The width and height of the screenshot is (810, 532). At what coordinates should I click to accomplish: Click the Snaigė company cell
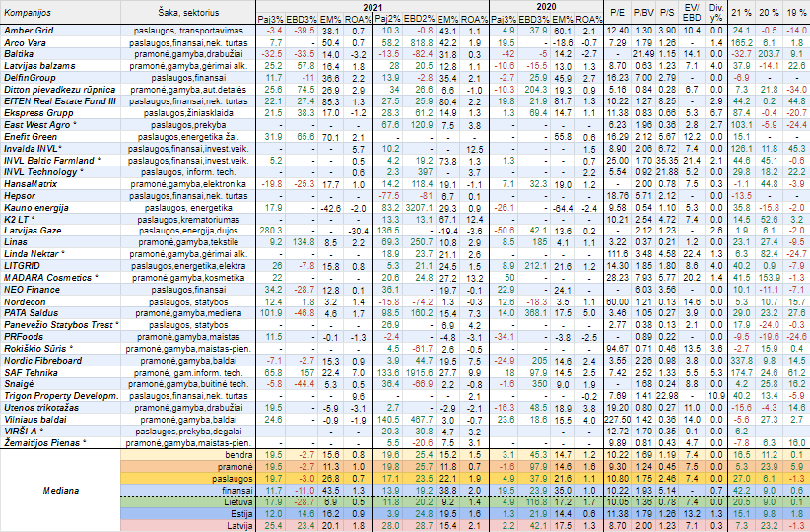60,384
